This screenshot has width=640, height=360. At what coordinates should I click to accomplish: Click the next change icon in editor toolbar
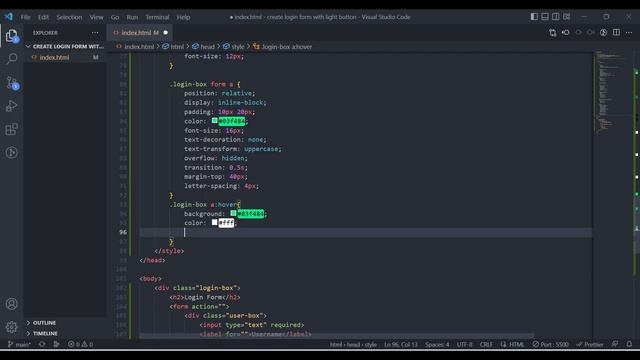click(x=591, y=33)
